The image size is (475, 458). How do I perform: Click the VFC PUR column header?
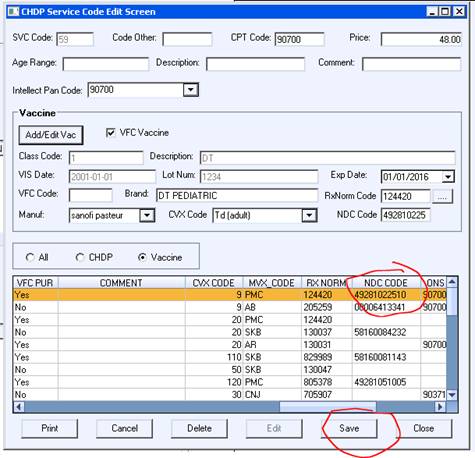click(35, 283)
